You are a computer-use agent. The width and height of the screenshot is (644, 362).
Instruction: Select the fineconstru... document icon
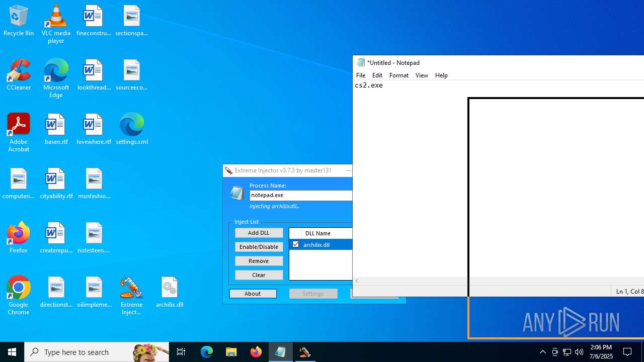(x=94, y=21)
